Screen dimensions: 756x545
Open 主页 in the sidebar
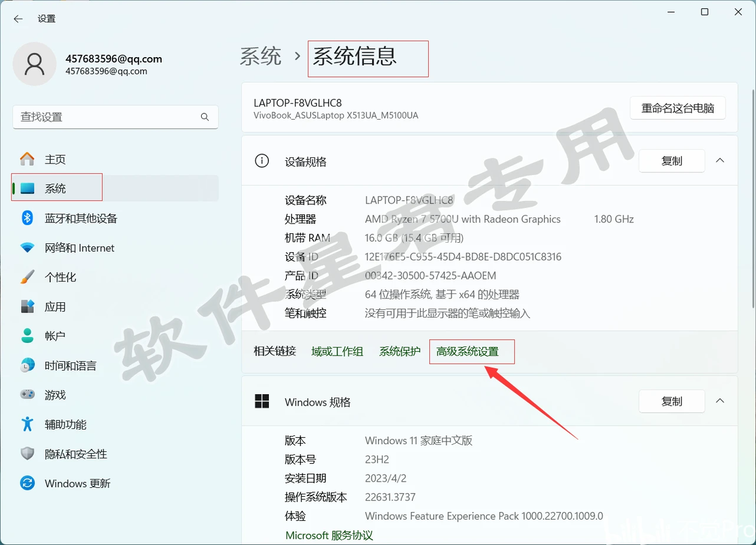115,159
